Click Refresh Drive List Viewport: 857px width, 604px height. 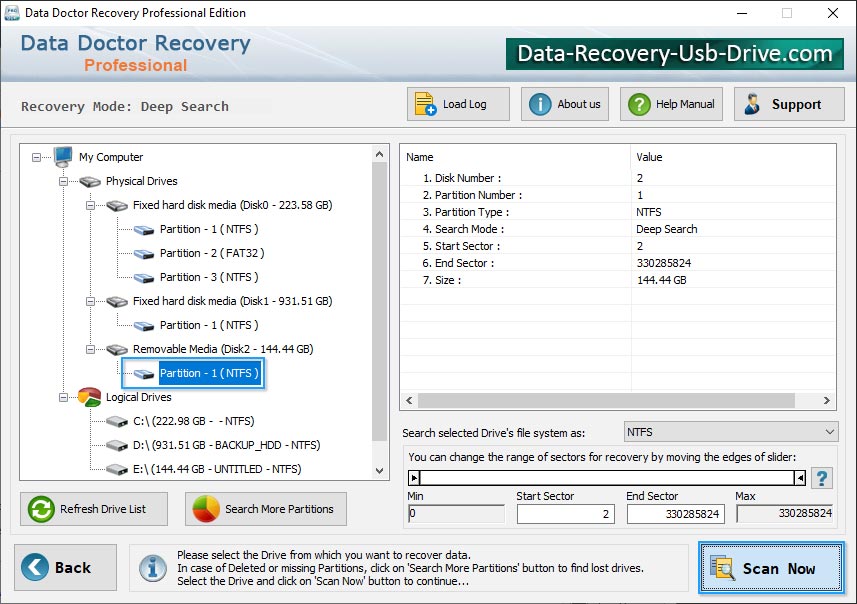point(94,509)
